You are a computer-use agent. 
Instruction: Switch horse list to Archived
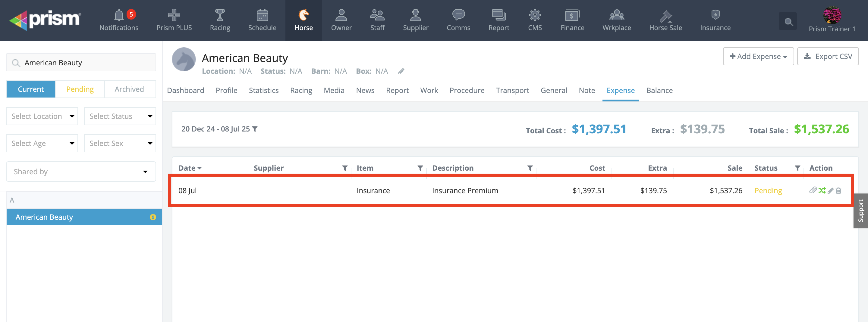tap(129, 89)
